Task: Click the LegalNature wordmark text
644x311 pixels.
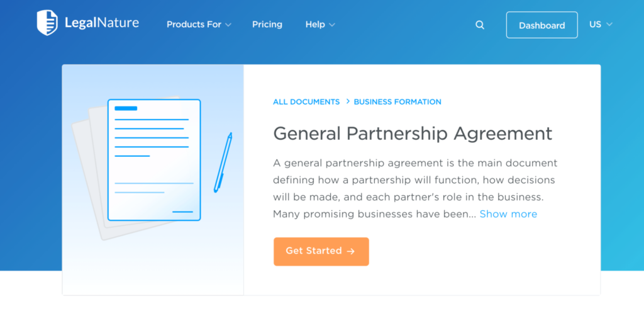Action: (102, 24)
